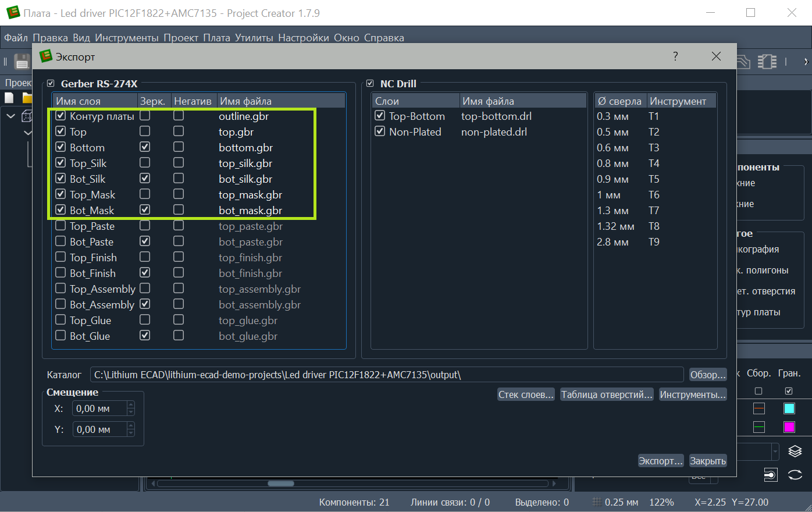Click the toolbar overflow chevron arrow
812x512 pixels.
(805, 61)
